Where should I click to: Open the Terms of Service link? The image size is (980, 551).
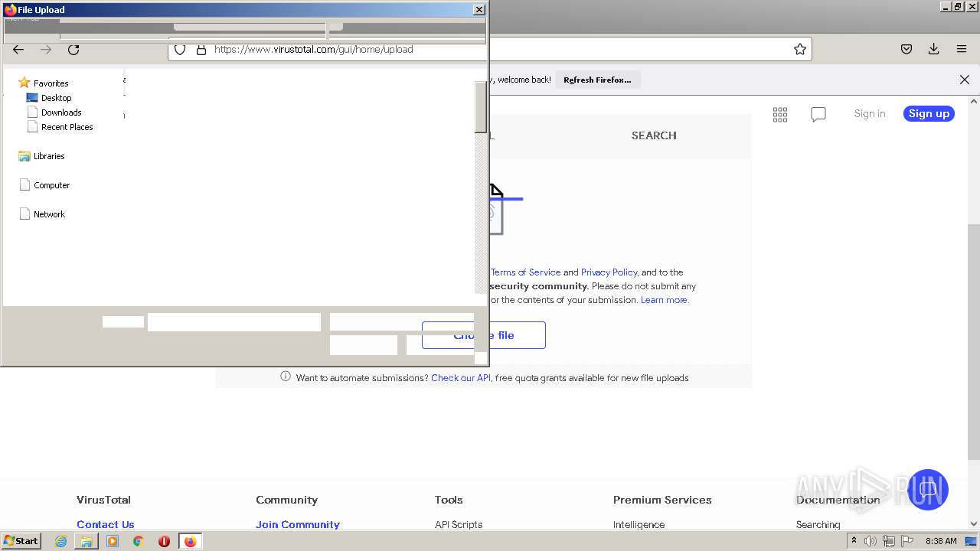(526, 272)
